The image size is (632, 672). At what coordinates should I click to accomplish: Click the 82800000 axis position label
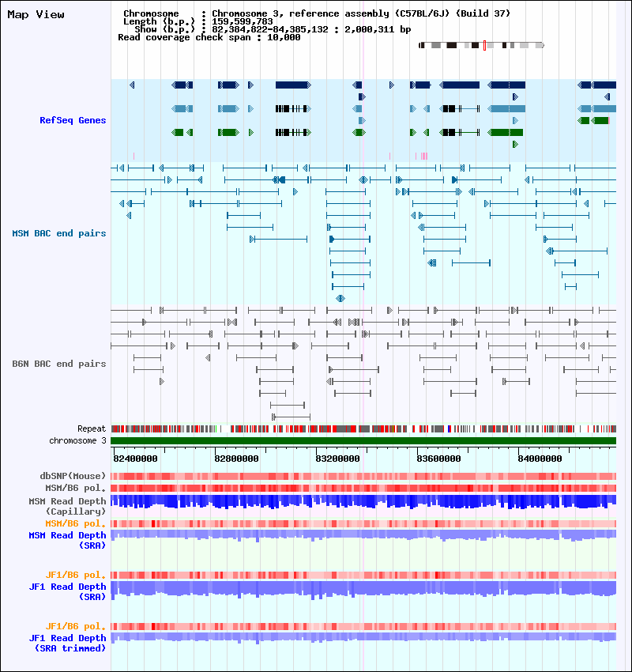point(236,459)
